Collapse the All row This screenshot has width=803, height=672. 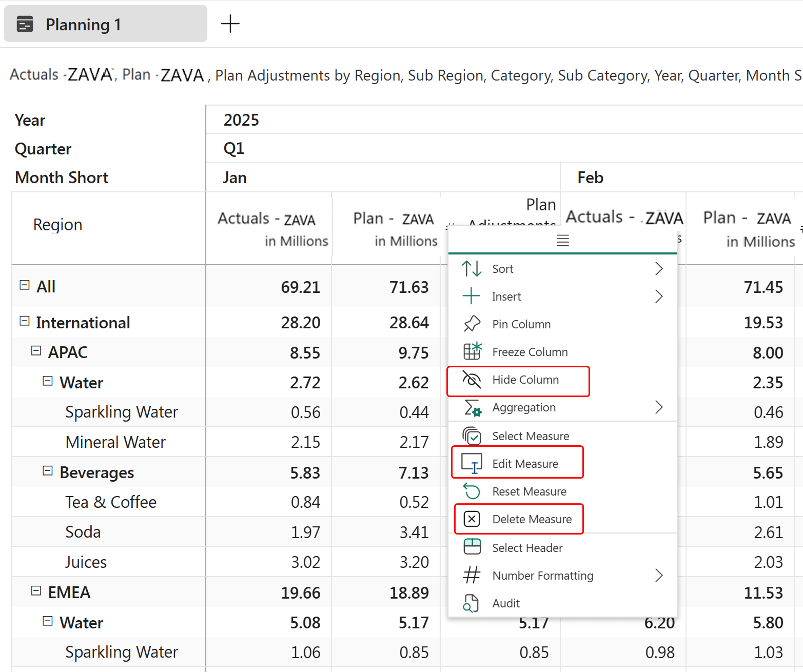(25, 285)
